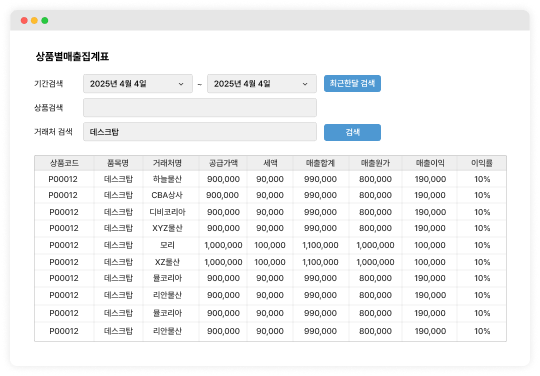Click the blue 검색 button
Viewport: 540px width, 376px height.
[x=352, y=132]
